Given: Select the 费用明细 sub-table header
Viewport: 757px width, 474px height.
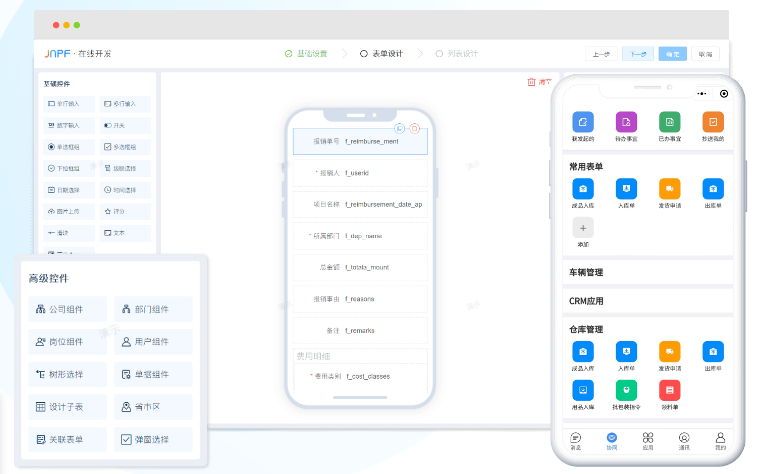Looking at the screenshot, I should point(360,356).
